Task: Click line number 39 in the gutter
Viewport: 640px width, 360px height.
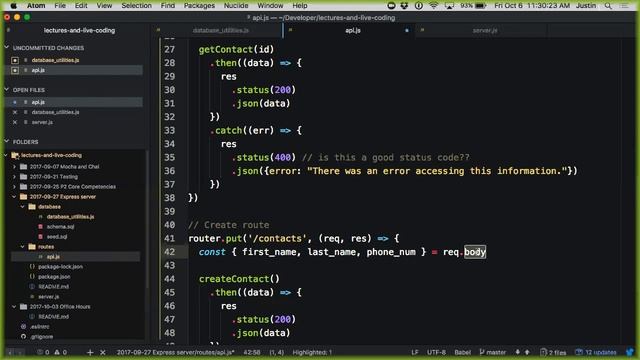Action: 169,211
